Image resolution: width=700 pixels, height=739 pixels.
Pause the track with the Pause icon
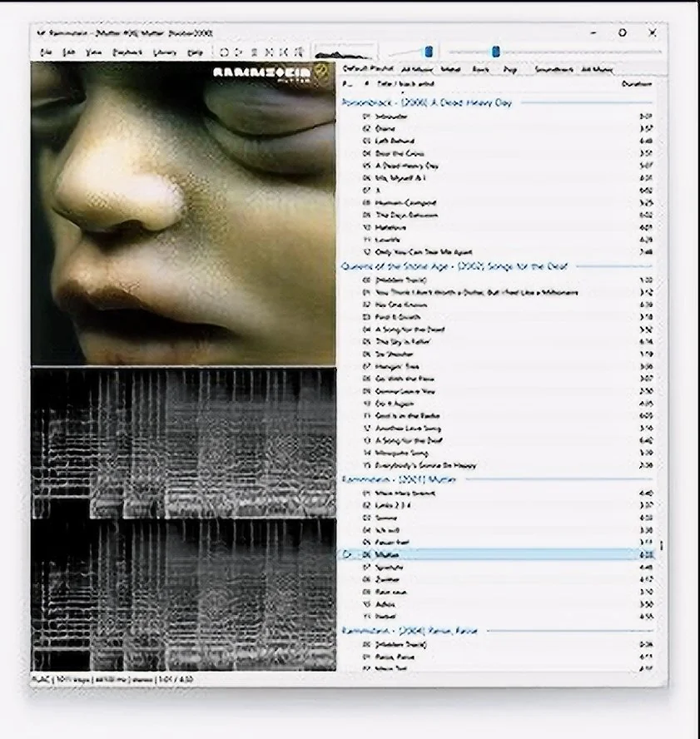pyautogui.click(x=252, y=52)
